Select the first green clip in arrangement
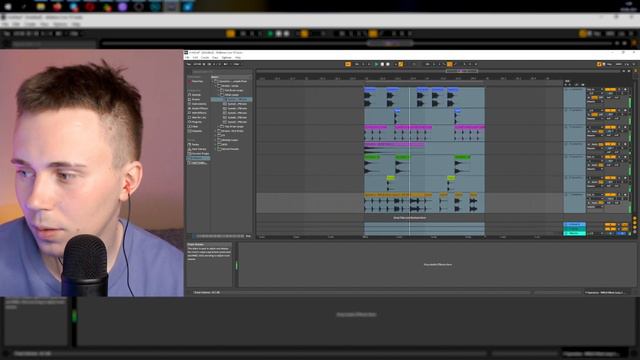The width and height of the screenshot is (640, 360). (371, 157)
